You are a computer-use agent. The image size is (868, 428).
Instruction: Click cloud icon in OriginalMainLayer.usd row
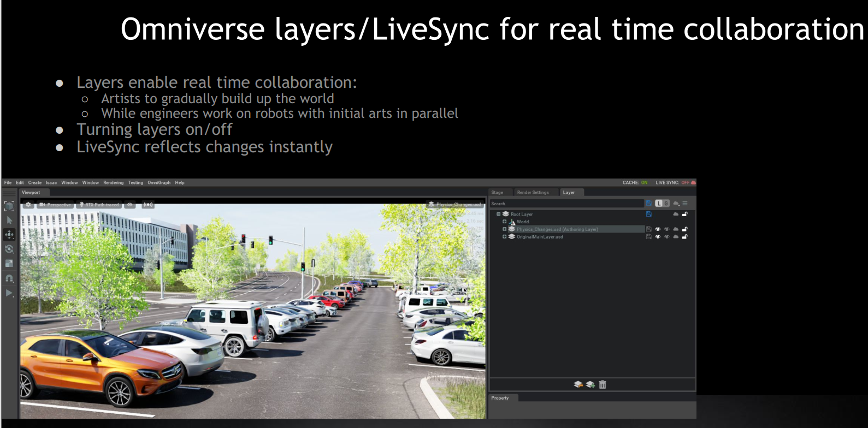pyautogui.click(x=676, y=237)
